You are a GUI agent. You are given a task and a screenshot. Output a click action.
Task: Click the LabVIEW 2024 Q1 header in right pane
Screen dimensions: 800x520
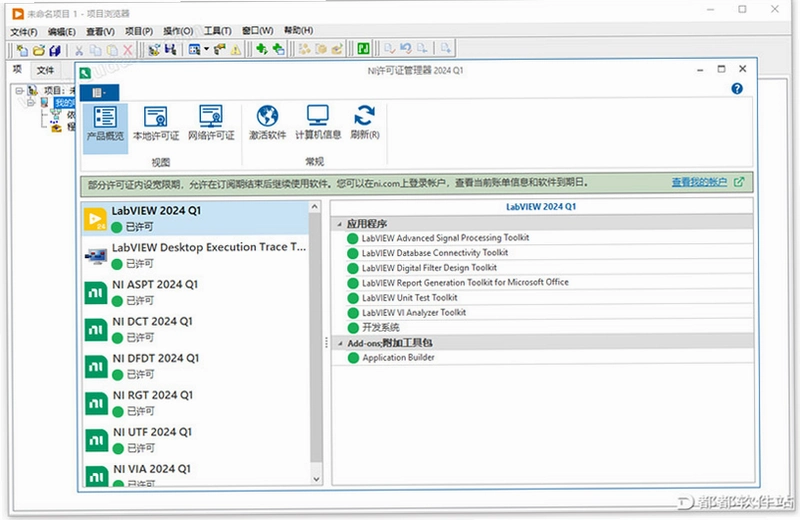[541, 207]
